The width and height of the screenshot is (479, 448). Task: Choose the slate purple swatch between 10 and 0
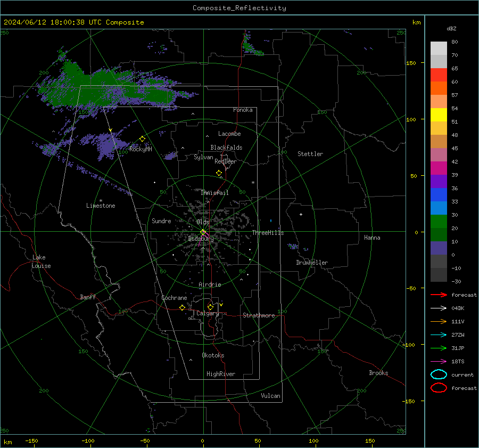(439, 248)
